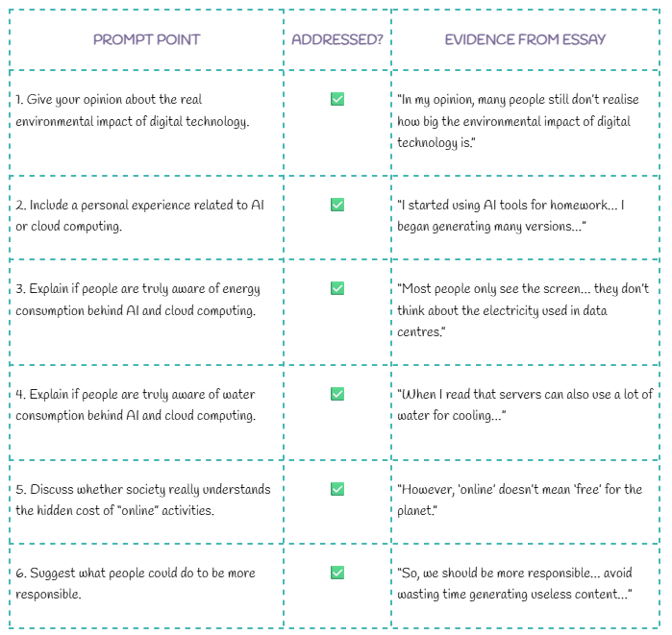Click the 'EVIDENCE FROM ESSAY' column header
The image size is (672, 635).
pyautogui.click(x=525, y=40)
